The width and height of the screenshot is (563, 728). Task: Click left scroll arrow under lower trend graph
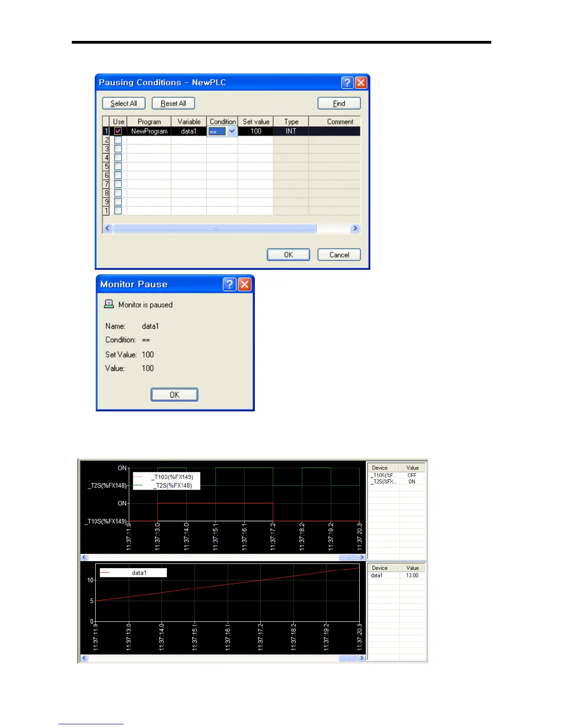coord(84,658)
